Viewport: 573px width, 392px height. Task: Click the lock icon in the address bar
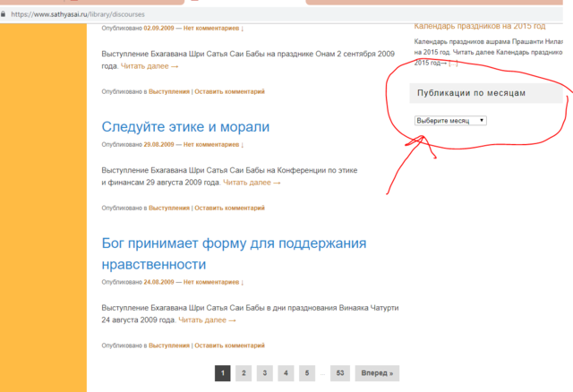[x=5, y=14]
